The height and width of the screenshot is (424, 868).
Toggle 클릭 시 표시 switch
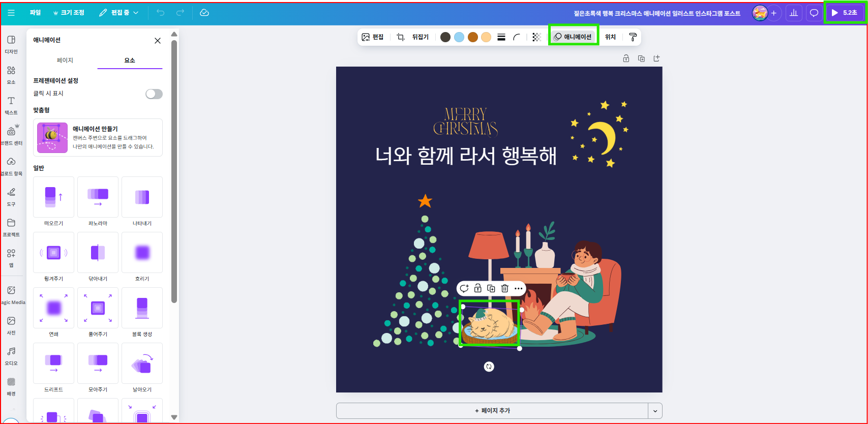(x=154, y=94)
